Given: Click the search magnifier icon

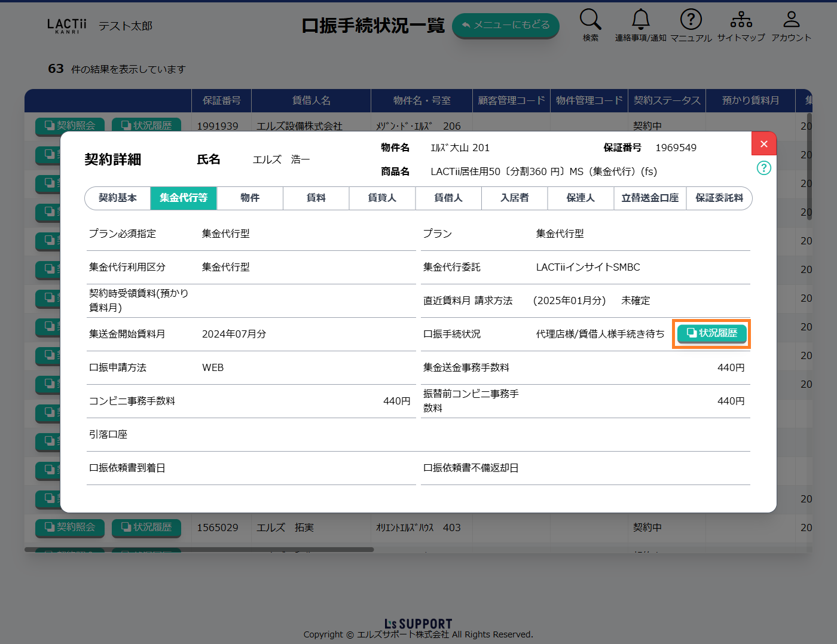Looking at the screenshot, I should click(590, 20).
